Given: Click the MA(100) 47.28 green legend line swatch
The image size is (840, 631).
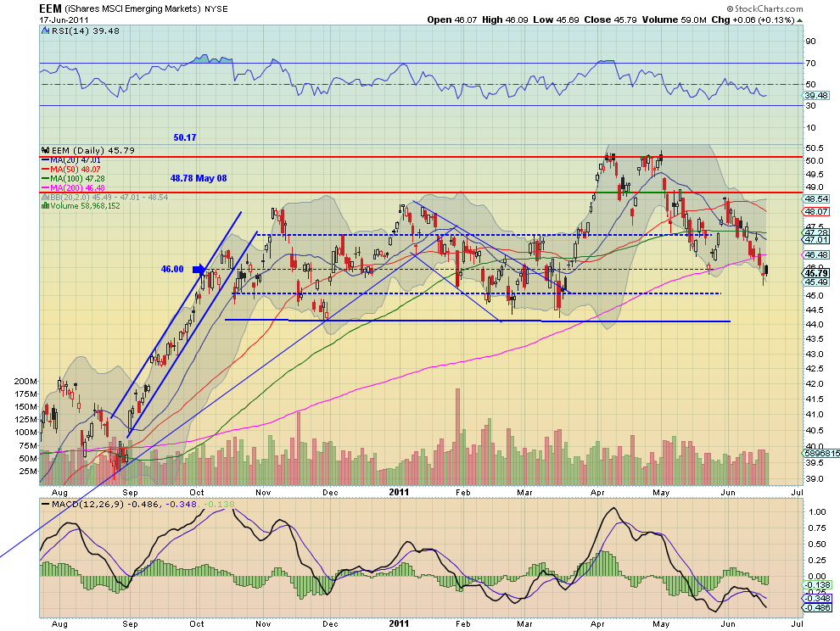Looking at the screenshot, I should pyautogui.click(x=45, y=178).
